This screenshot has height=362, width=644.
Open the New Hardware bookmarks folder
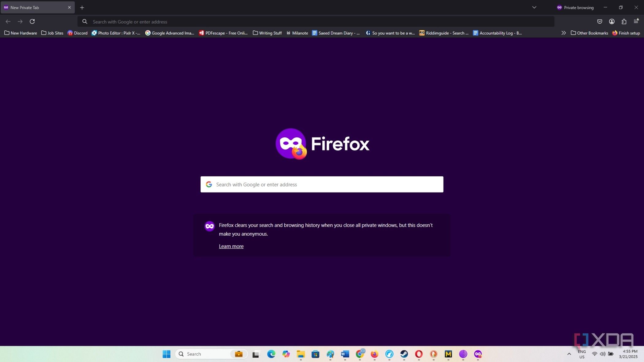[x=21, y=33]
